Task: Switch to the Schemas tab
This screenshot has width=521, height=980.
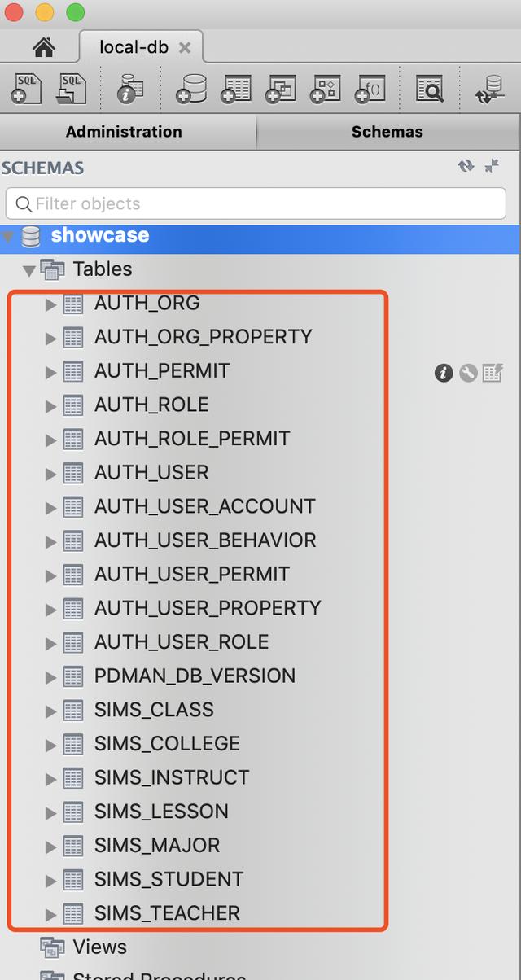Action: pos(387,132)
